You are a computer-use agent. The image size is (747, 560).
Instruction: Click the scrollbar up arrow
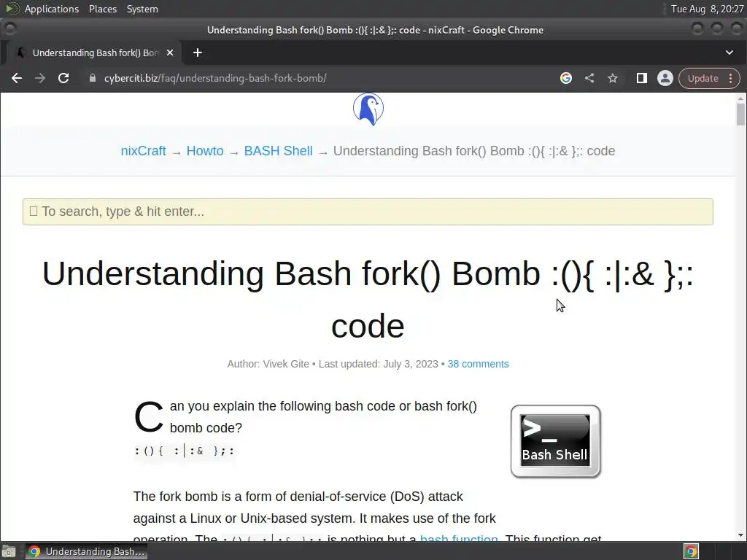(740, 98)
